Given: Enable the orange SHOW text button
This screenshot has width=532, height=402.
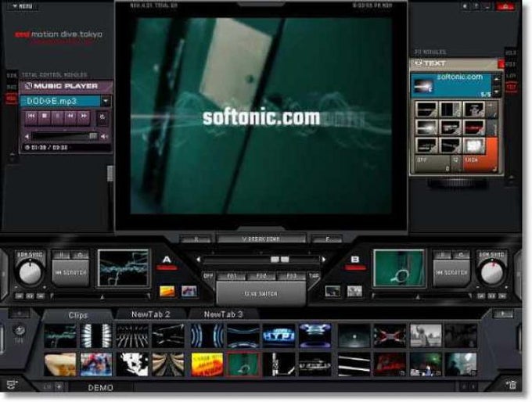Looking at the screenshot, I should coord(480,163).
